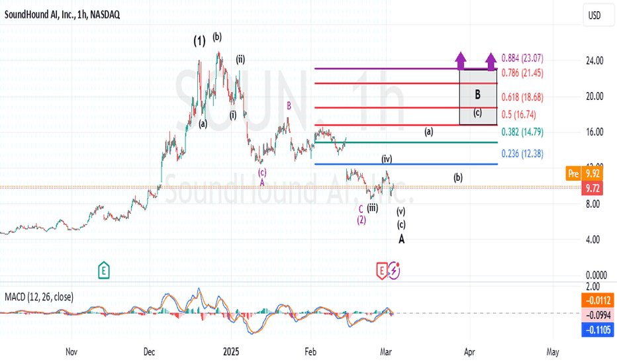The image size is (617, 364).
Task: Click the blue -0.1105 signal value
Action: pos(598,330)
